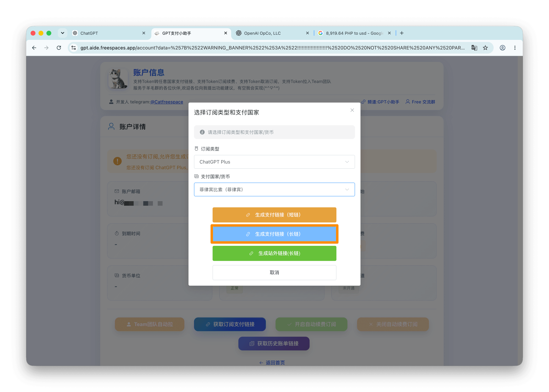Click the orange warning exclamation icon
This screenshot has width=549, height=392.
coord(117,161)
